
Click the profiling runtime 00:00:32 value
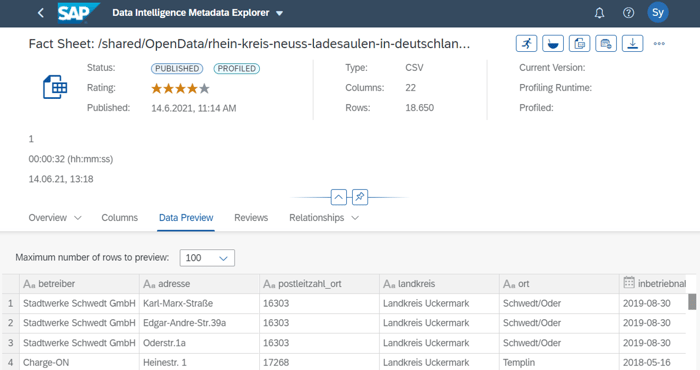tap(71, 159)
